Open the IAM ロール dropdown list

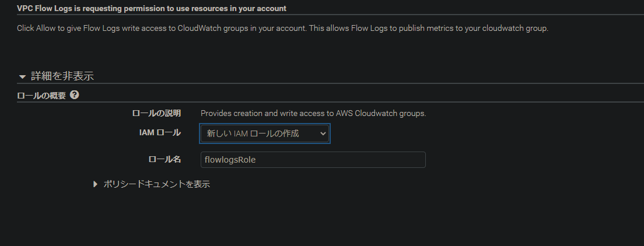265,133
